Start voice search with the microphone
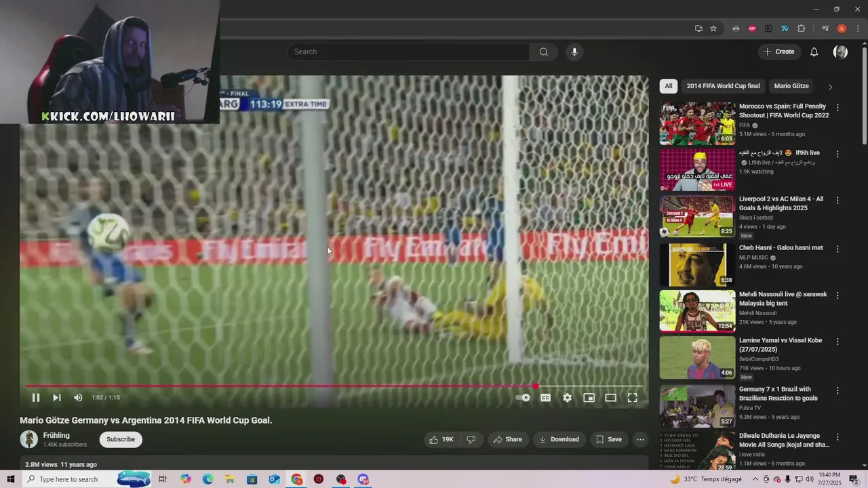 574,52
